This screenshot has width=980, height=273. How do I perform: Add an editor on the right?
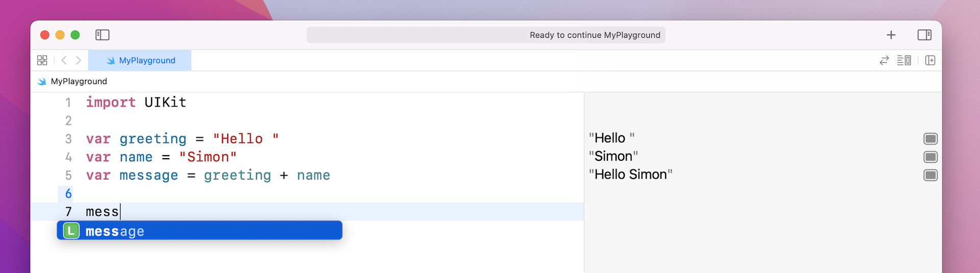coord(930,60)
